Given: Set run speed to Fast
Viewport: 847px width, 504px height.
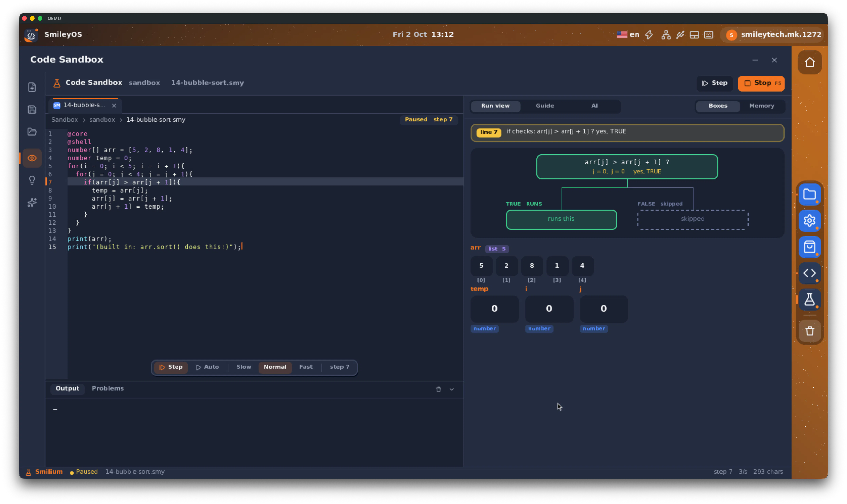Looking at the screenshot, I should coord(306,367).
